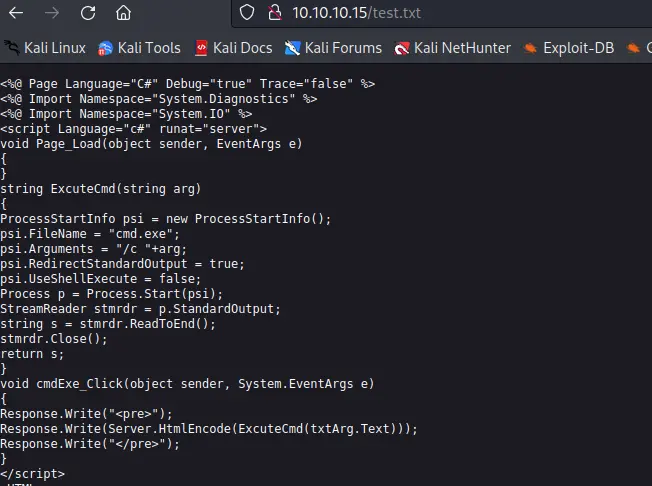
Task: Open the Kali Docs bookmark
Action: (x=234, y=48)
